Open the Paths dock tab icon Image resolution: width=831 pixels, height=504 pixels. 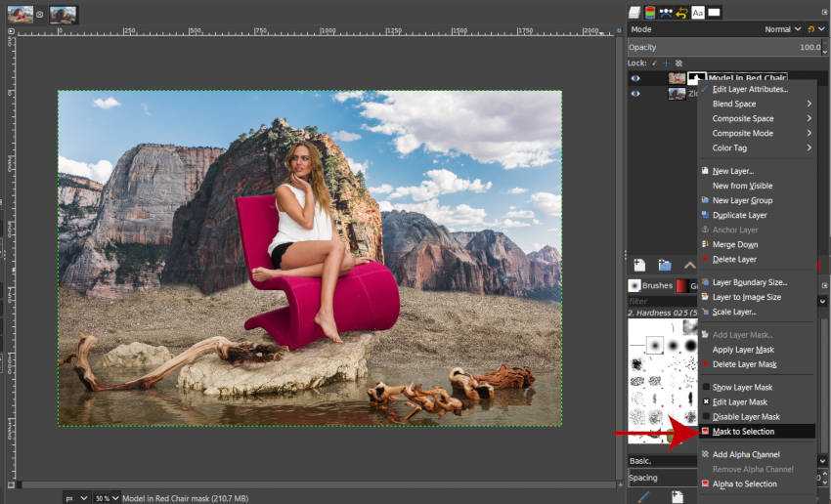click(666, 13)
